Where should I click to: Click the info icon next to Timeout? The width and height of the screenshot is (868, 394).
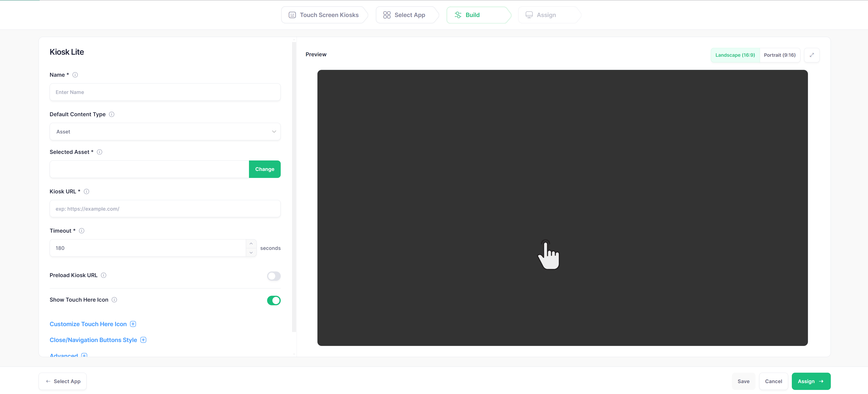82,231
